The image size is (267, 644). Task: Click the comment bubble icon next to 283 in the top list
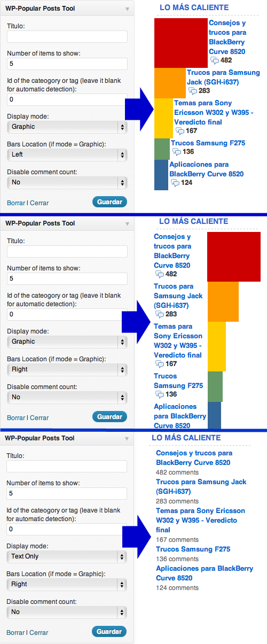(193, 91)
